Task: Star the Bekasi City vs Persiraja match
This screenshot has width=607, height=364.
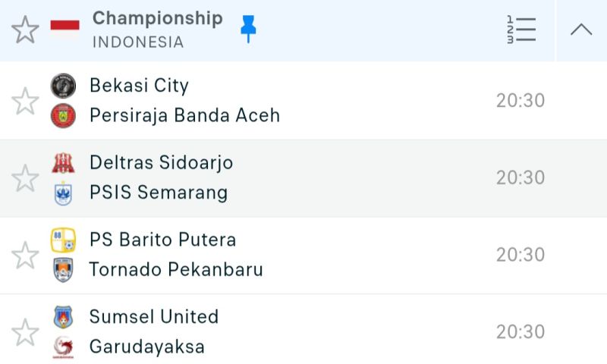Action: click(x=25, y=101)
